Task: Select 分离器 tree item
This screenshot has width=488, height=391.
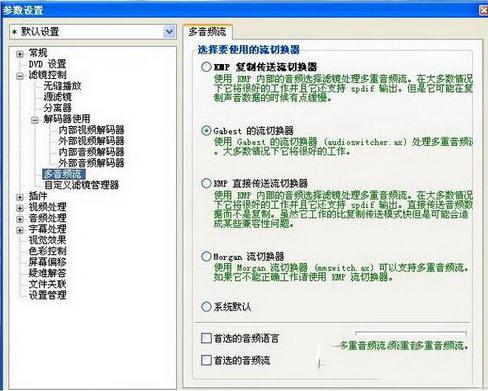Action: click(57, 108)
